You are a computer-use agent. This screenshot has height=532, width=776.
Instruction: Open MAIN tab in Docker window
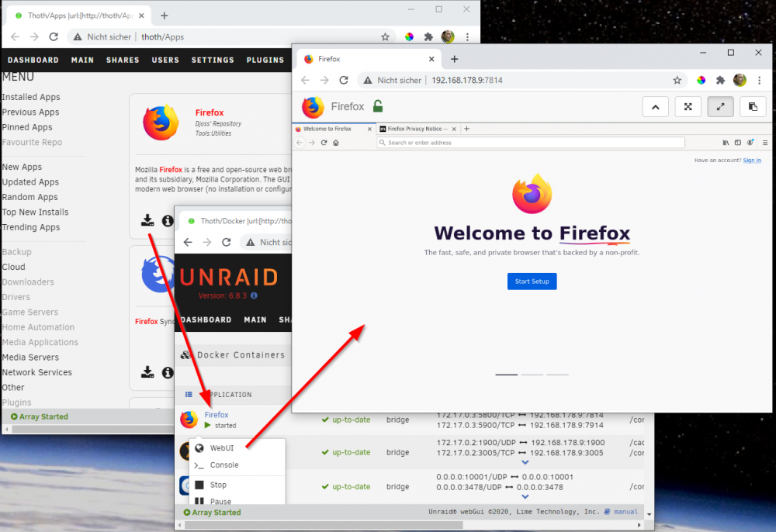pos(255,320)
